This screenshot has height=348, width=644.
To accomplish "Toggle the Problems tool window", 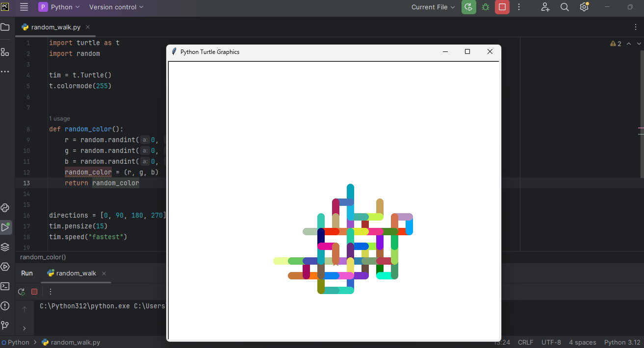I will point(5,306).
